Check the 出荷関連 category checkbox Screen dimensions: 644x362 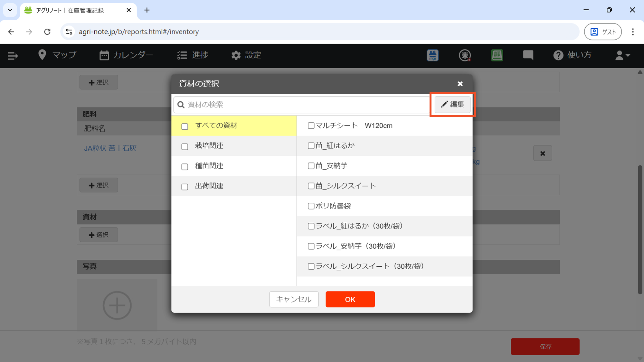tap(185, 187)
